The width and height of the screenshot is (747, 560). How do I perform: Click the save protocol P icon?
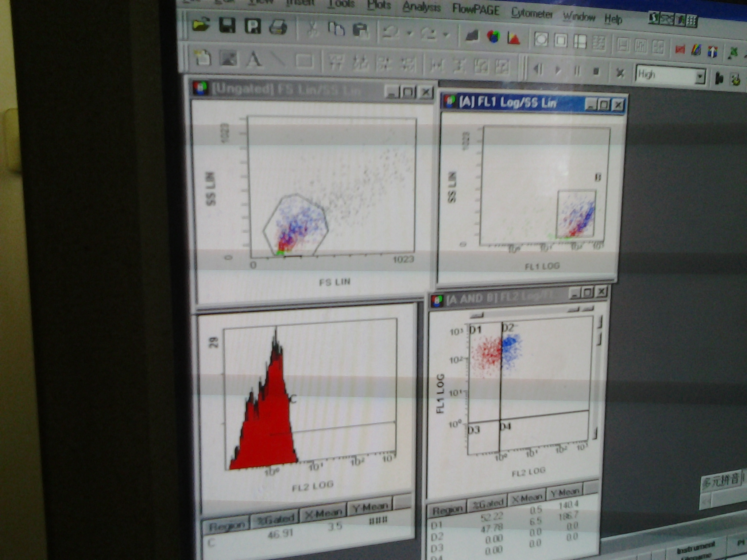[253, 27]
